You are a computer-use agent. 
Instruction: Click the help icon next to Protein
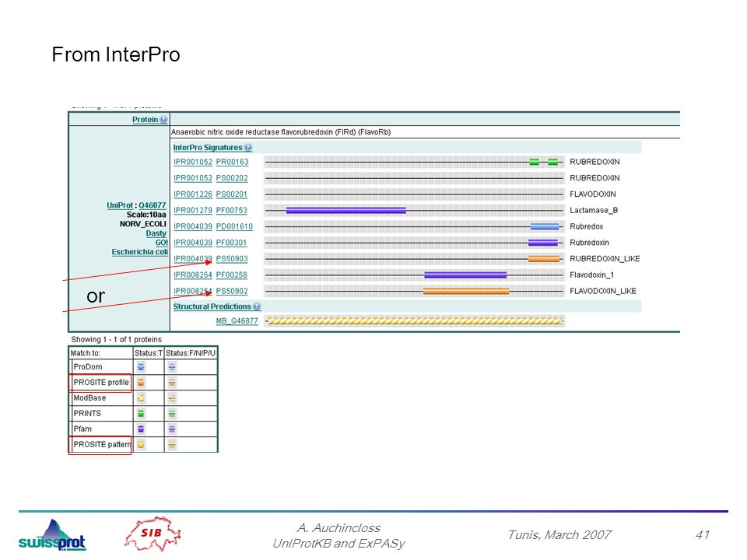pyautogui.click(x=163, y=120)
